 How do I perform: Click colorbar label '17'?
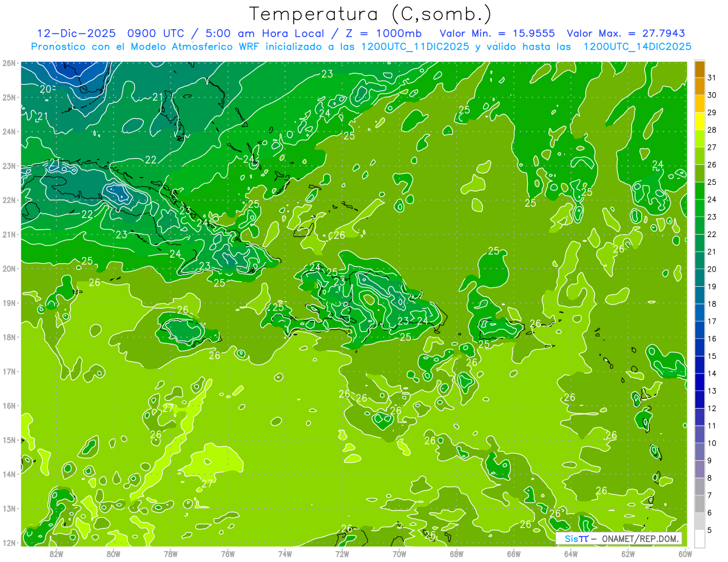point(712,321)
